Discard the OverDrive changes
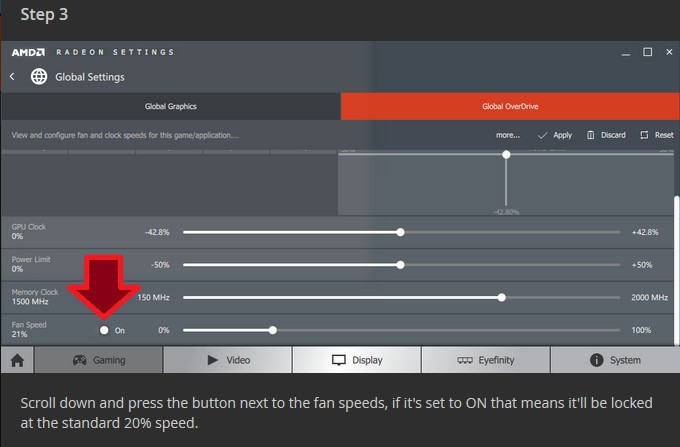 pyautogui.click(x=606, y=135)
